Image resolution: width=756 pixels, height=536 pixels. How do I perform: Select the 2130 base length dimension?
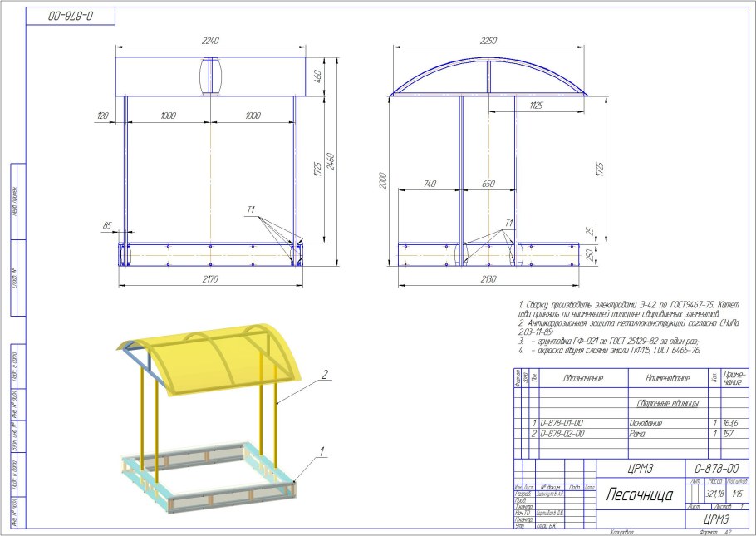tap(488, 279)
